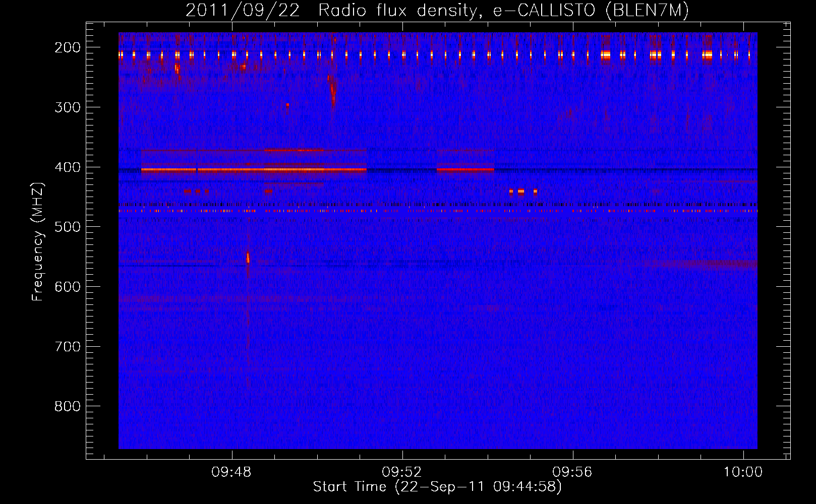Click the short red band at 405 MHz near 09:53

pyautogui.click(x=465, y=169)
